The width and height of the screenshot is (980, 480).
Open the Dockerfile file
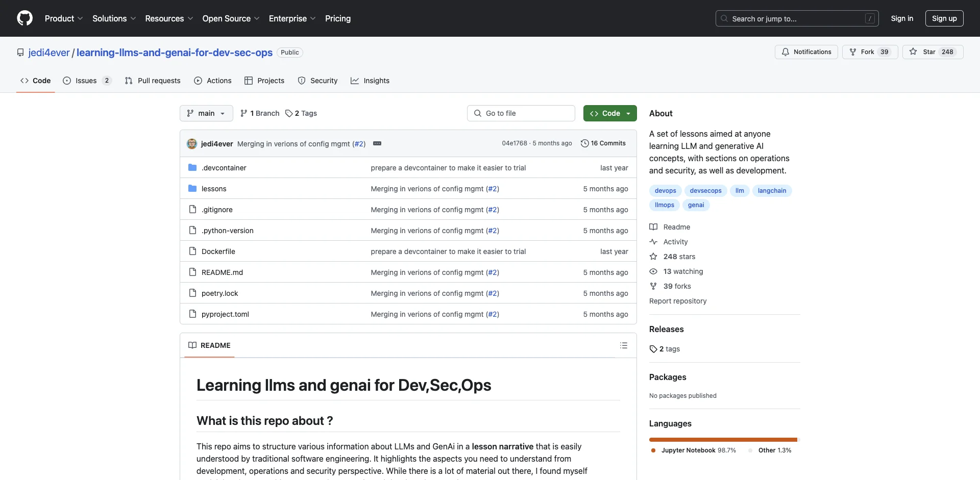[x=218, y=251]
